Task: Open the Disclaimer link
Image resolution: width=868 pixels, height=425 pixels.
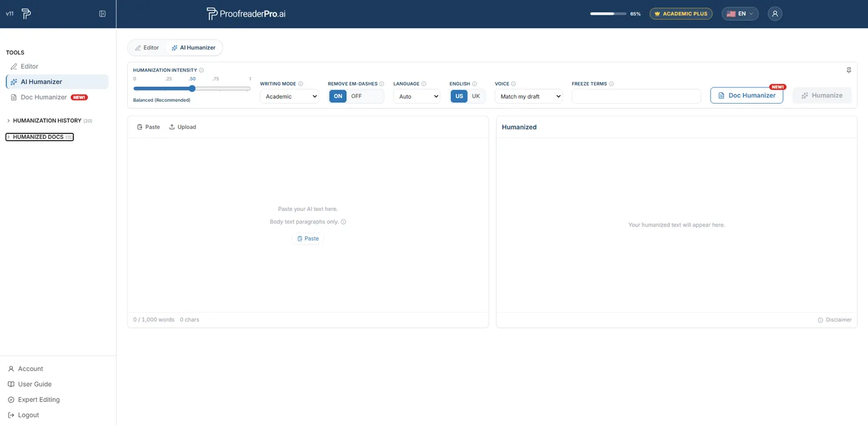Action: (835, 320)
